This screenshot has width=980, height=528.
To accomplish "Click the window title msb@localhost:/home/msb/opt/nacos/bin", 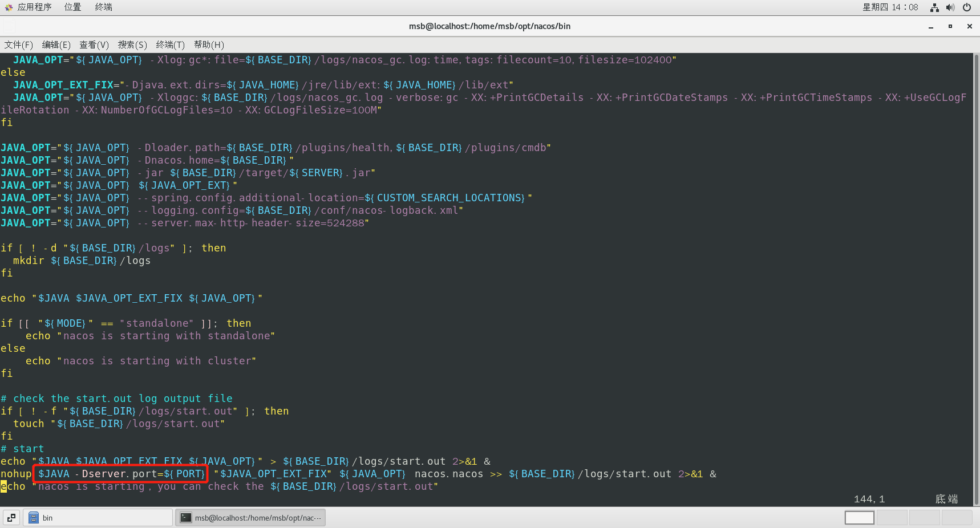I will tap(489, 26).
